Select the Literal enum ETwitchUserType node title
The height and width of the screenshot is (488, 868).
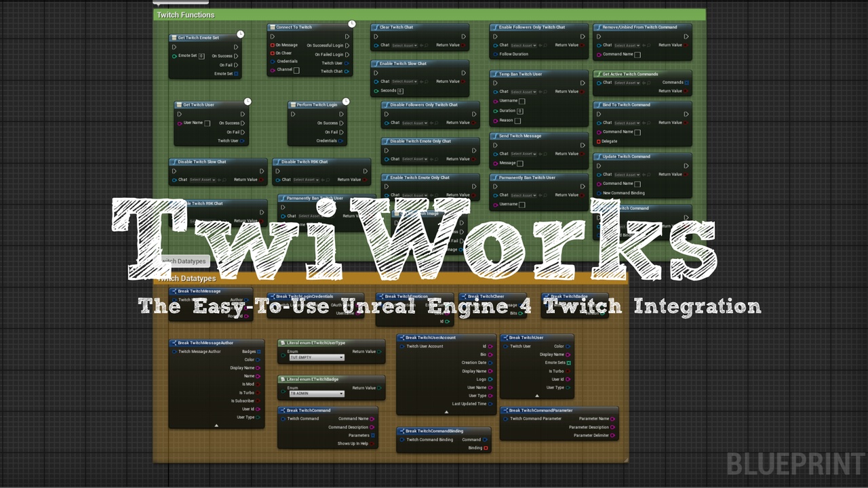(316, 343)
